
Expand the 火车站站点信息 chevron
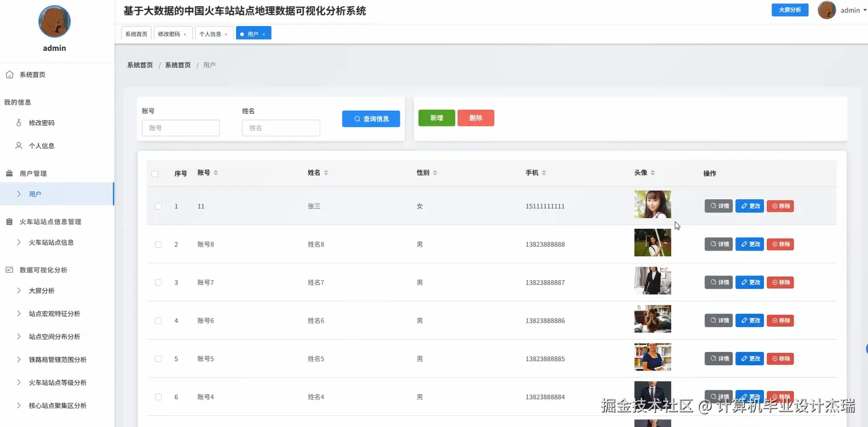19,242
